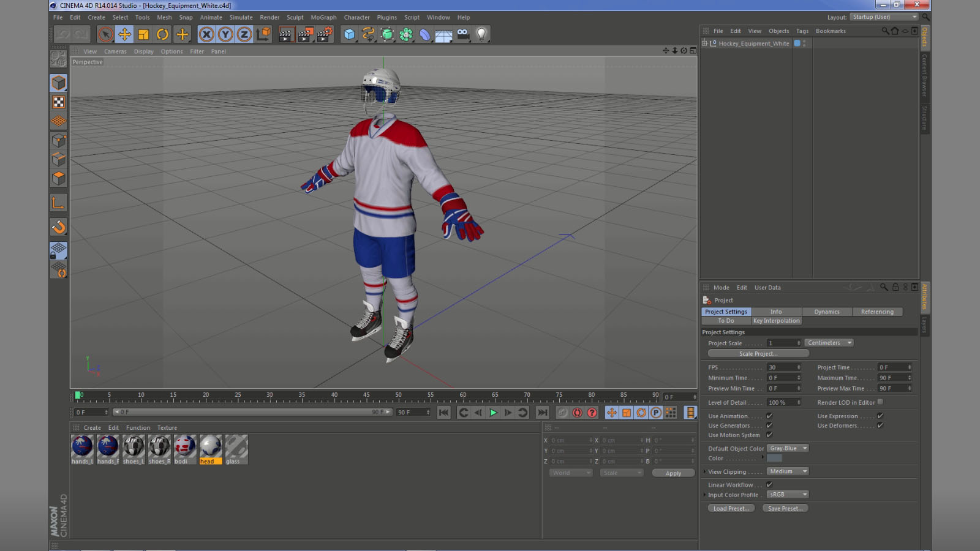Open the Sculpt menu
The width and height of the screenshot is (980, 551).
point(295,17)
